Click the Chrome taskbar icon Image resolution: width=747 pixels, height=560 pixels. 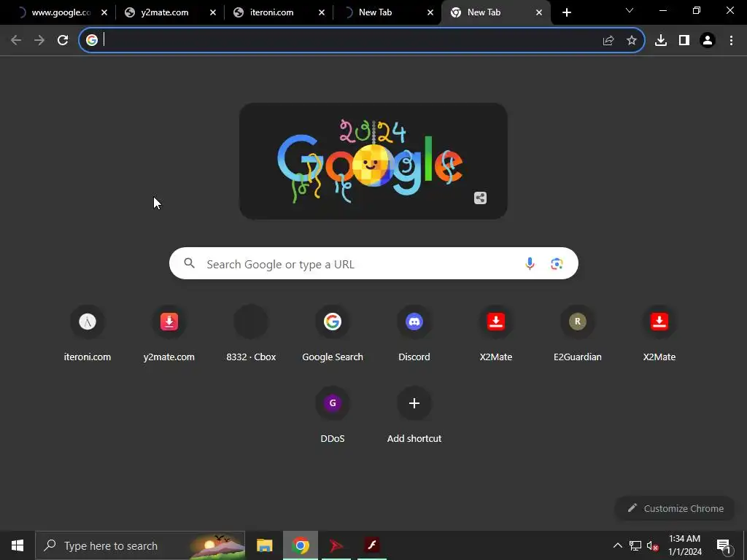coord(300,545)
